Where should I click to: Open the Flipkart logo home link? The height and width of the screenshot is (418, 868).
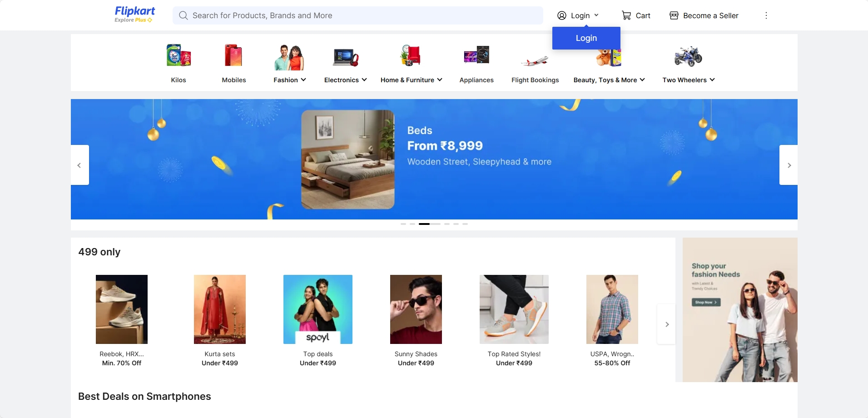tap(135, 11)
